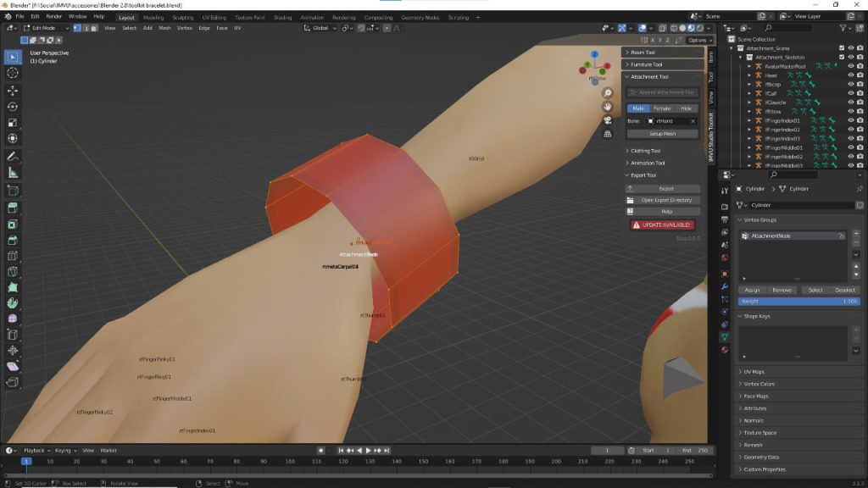Open the Modifier Properties wrench tab
868x488 pixels.
tap(725, 286)
